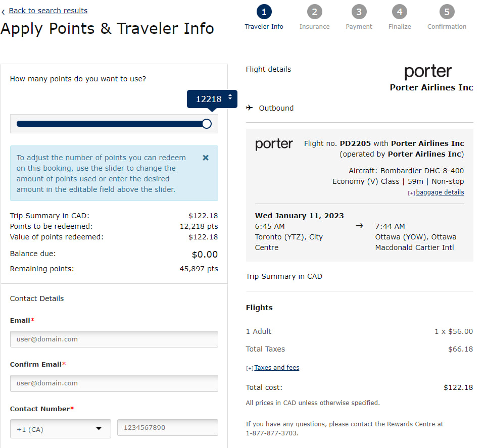Viewport: 485px width, 448px height.
Task: Click the outbound airplane icon
Action: (249, 108)
